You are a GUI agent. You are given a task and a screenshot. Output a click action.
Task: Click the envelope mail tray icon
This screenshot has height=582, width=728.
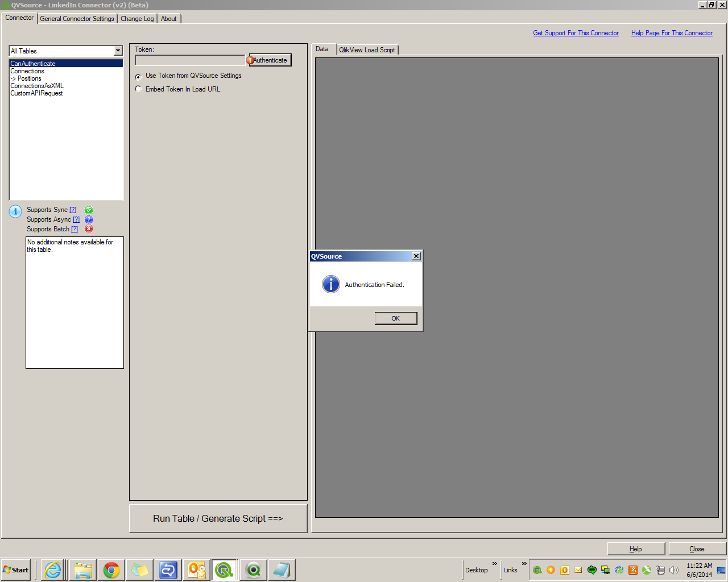tap(578, 570)
